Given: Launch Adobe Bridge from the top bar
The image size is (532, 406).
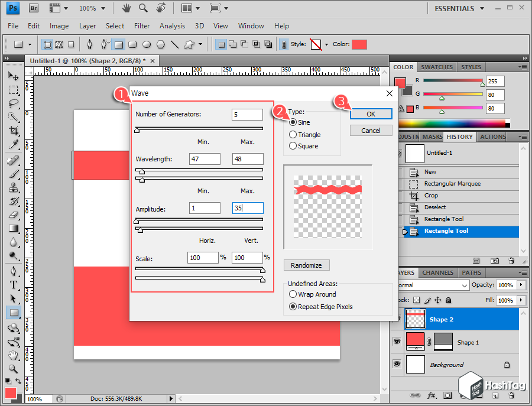Looking at the screenshot, I should click(x=34, y=8).
